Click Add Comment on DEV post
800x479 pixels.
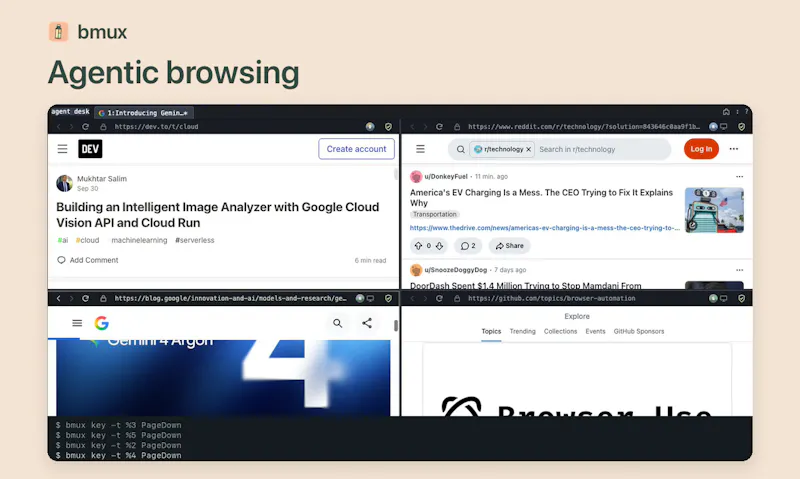pos(88,260)
